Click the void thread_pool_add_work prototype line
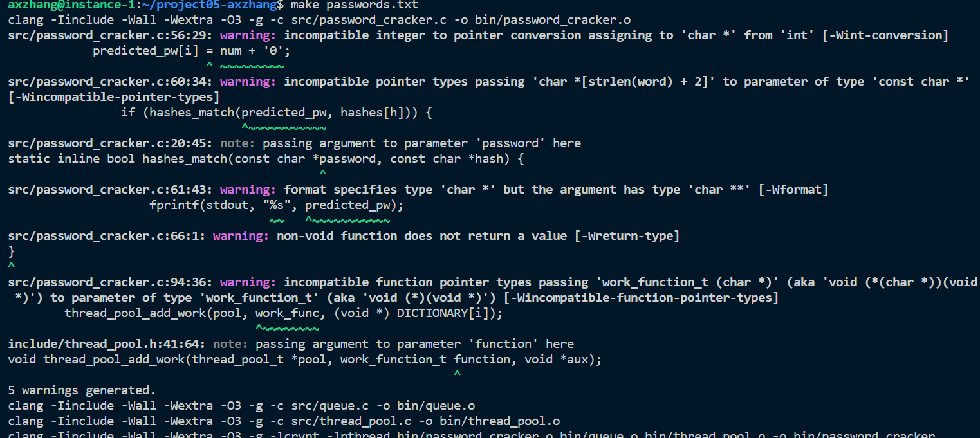 pos(304,360)
